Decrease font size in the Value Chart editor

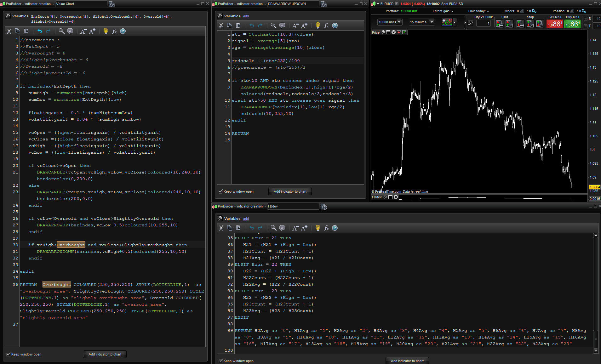click(x=83, y=31)
